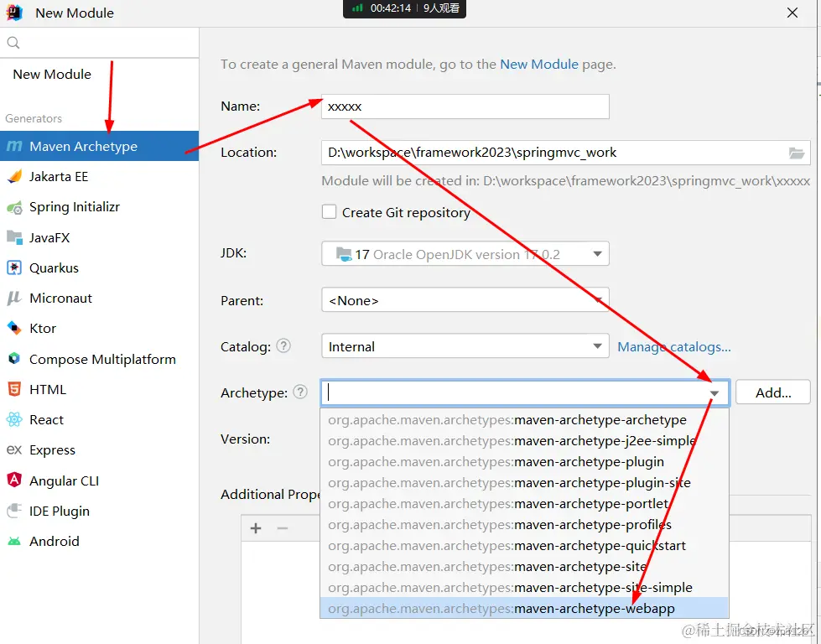
Task: Choose maven-archetype-archetype from list
Action: coord(524,420)
